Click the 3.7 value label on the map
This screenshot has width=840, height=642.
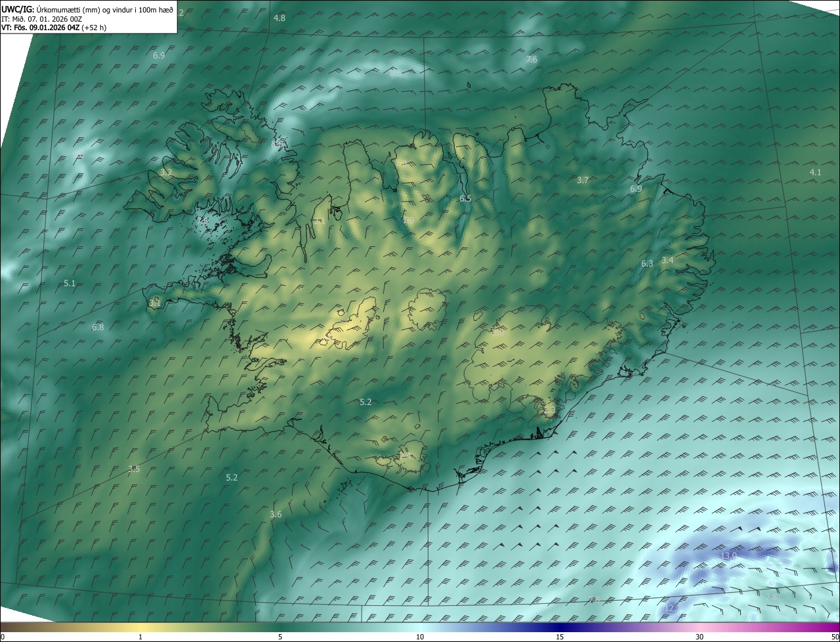(583, 180)
